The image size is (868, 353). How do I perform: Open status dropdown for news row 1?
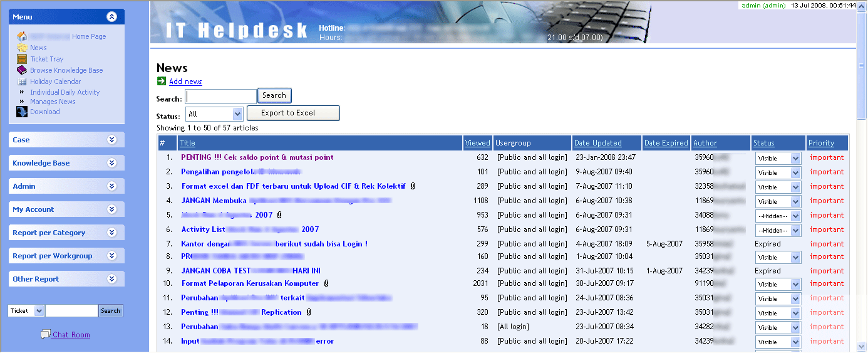point(778,158)
